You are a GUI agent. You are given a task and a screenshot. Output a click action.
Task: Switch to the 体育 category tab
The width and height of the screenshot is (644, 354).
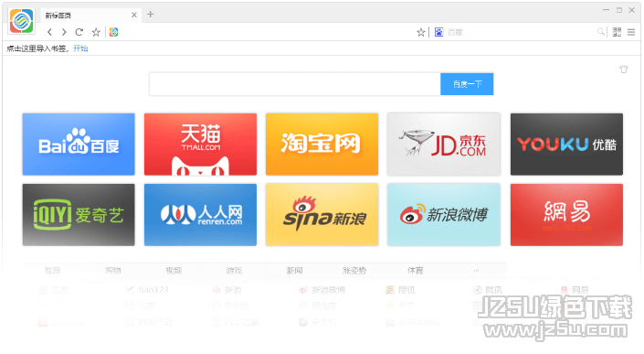point(416,271)
